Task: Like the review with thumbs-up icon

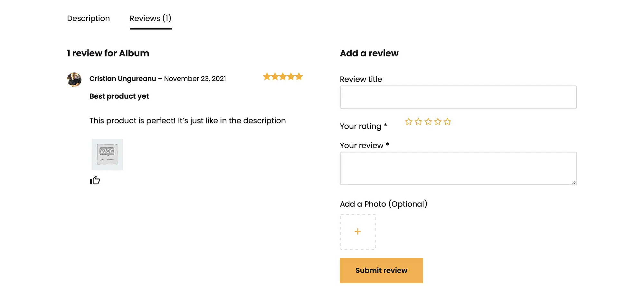Action: (95, 180)
